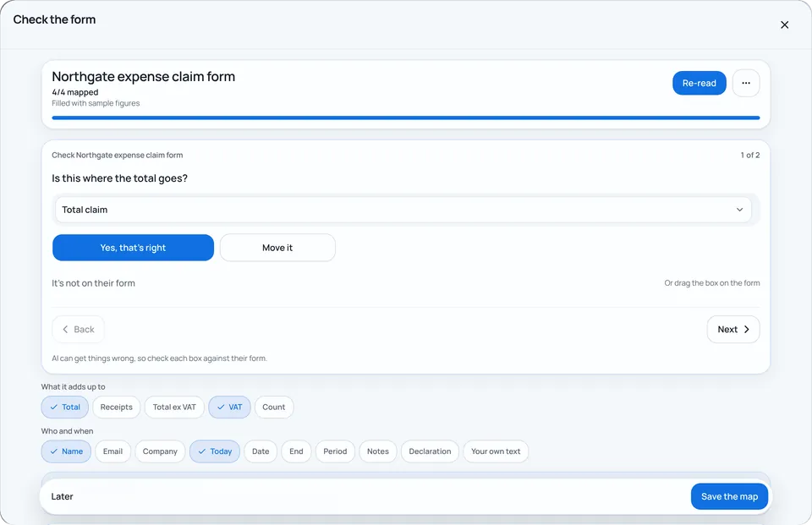Click Save the map button

click(729, 496)
